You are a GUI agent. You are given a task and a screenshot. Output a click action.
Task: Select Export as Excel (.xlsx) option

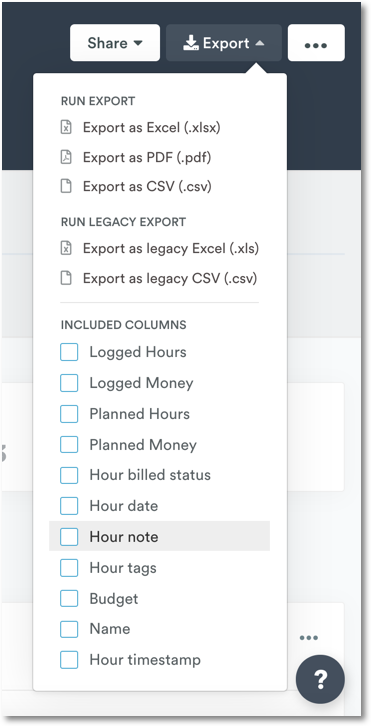[151, 127]
